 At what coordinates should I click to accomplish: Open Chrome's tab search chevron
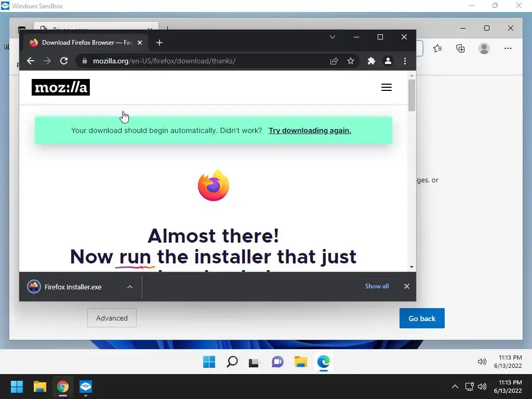coord(332,37)
